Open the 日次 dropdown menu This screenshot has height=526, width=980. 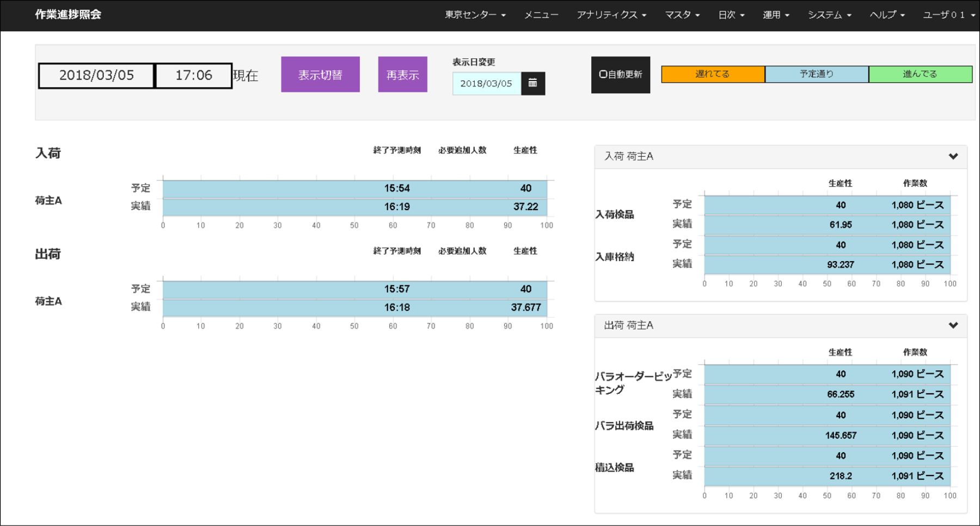pyautogui.click(x=731, y=15)
